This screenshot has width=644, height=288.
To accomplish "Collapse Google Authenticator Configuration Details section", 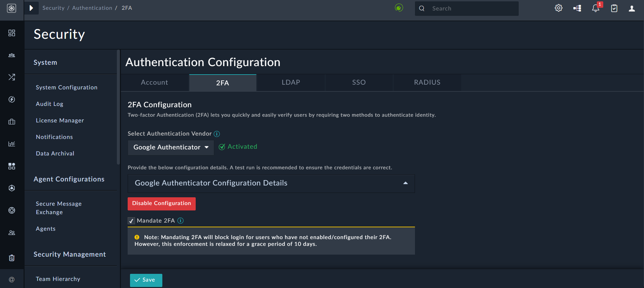I will tap(406, 183).
